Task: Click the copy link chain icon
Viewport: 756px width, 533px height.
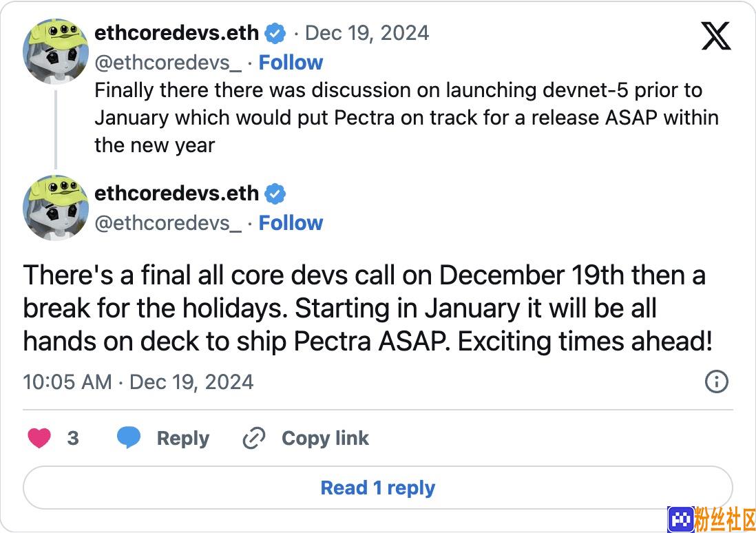Action: [x=254, y=438]
